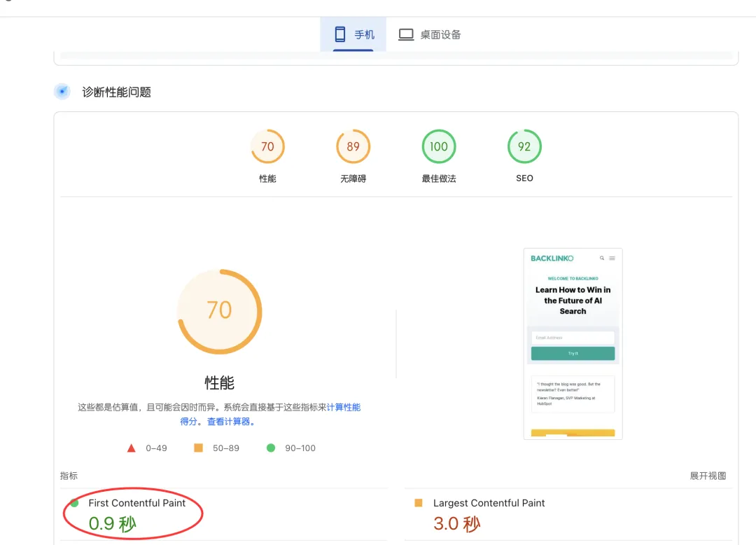Click the Largest Contentful Paint metric label

point(489,503)
